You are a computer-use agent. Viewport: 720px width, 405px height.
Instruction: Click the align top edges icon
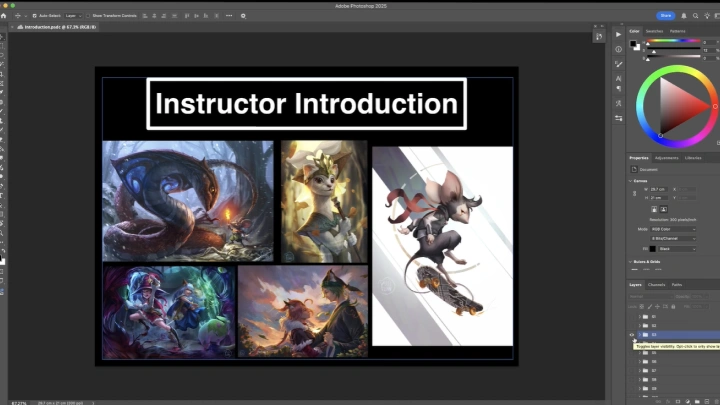coord(187,16)
